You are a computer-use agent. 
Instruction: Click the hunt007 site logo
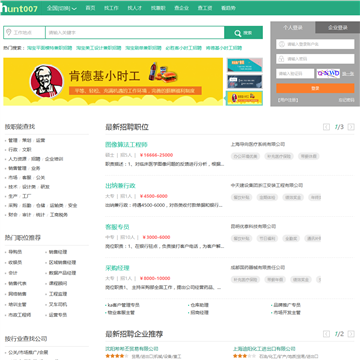pyautogui.click(x=20, y=8)
